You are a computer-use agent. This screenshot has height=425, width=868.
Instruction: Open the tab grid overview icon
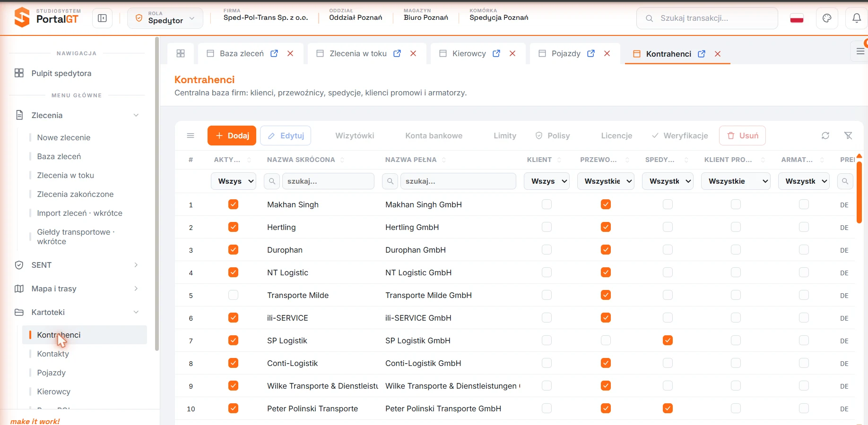coord(181,53)
